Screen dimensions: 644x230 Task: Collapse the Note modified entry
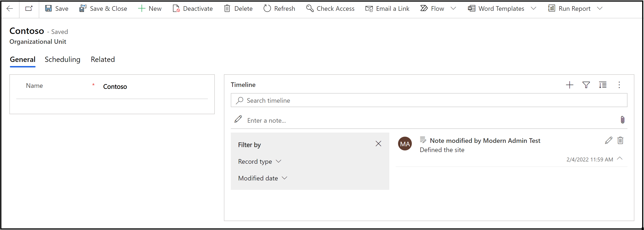(x=620, y=158)
